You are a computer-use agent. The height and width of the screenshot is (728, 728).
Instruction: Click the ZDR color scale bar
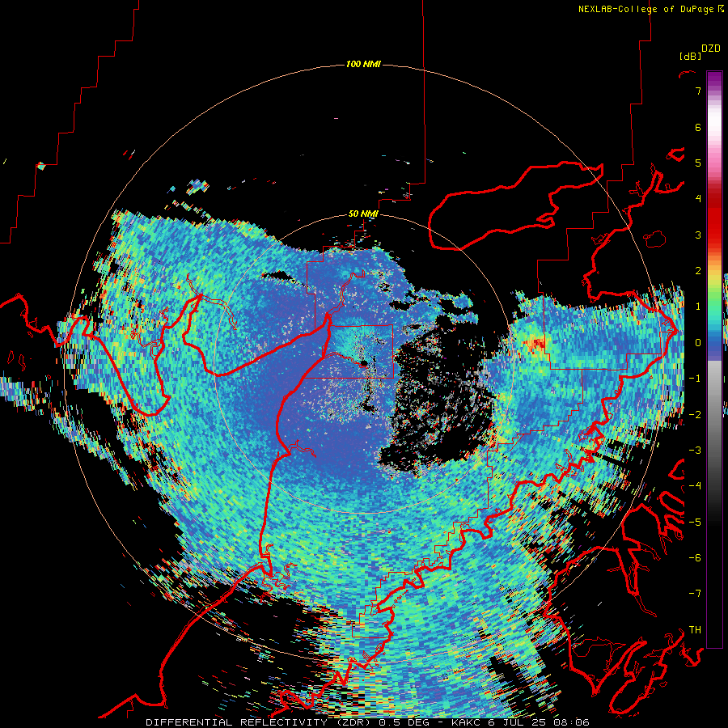click(x=714, y=359)
